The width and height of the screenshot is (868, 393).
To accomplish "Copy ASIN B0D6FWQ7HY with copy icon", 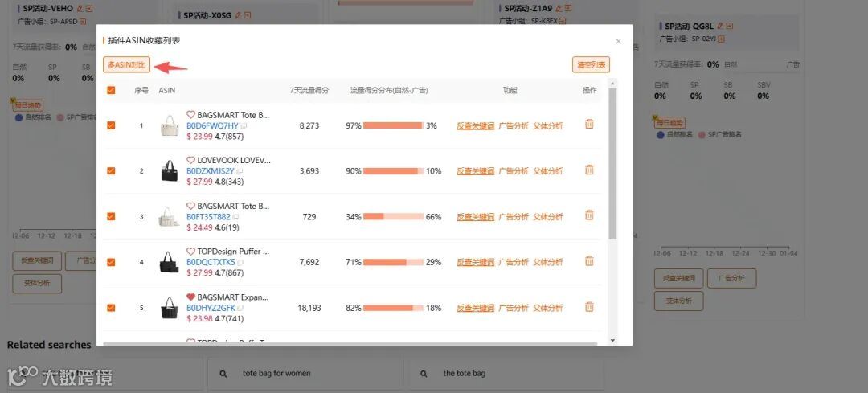I will 243,126.
